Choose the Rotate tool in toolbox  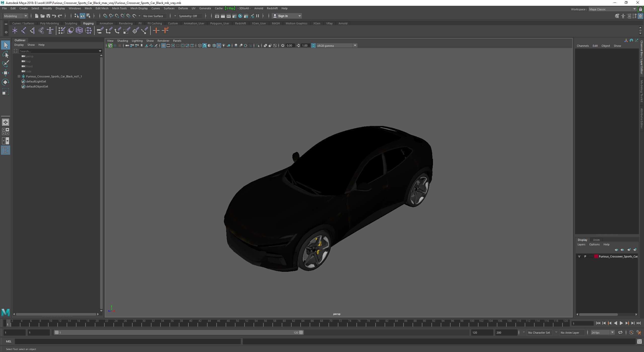pos(6,82)
